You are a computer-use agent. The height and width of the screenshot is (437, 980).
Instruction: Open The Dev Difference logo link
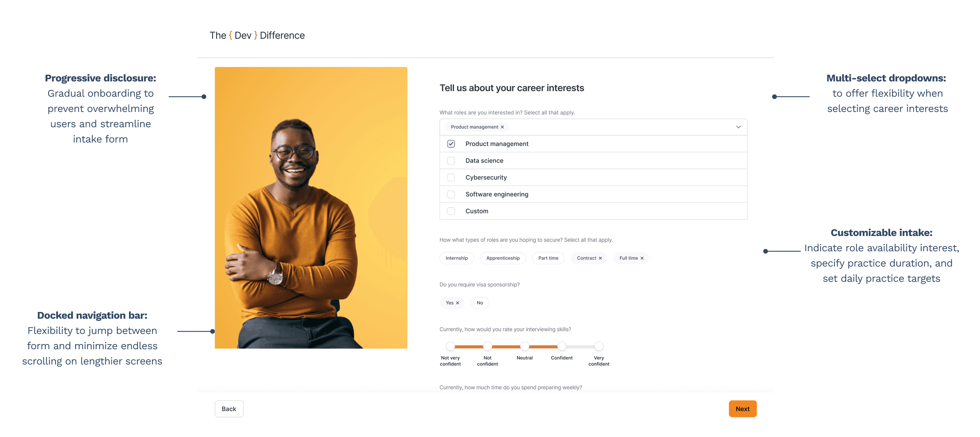click(x=257, y=35)
